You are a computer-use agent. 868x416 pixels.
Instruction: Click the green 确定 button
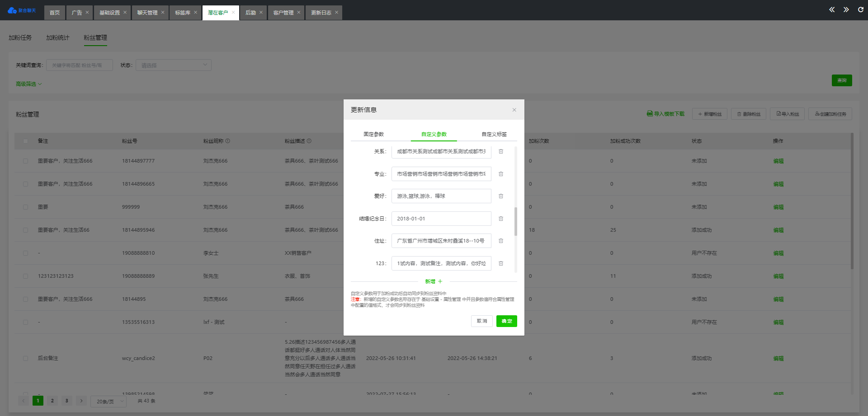pos(506,321)
